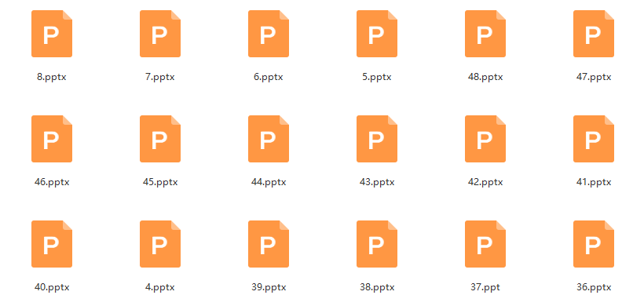Click the file name text 42.pptx
This screenshot has width=644, height=306.
(x=485, y=182)
